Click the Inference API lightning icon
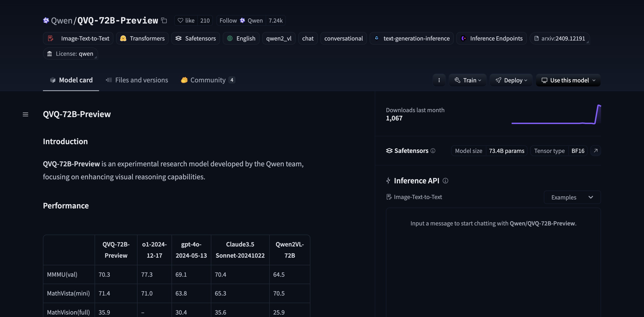This screenshot has width=644, height=317. click(x=388, y=181)
